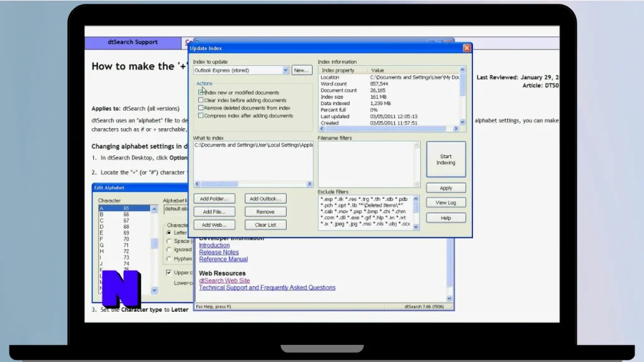Select the Index size 161 MB row
This screenshot has height=362, width=644.
(389, 97)
